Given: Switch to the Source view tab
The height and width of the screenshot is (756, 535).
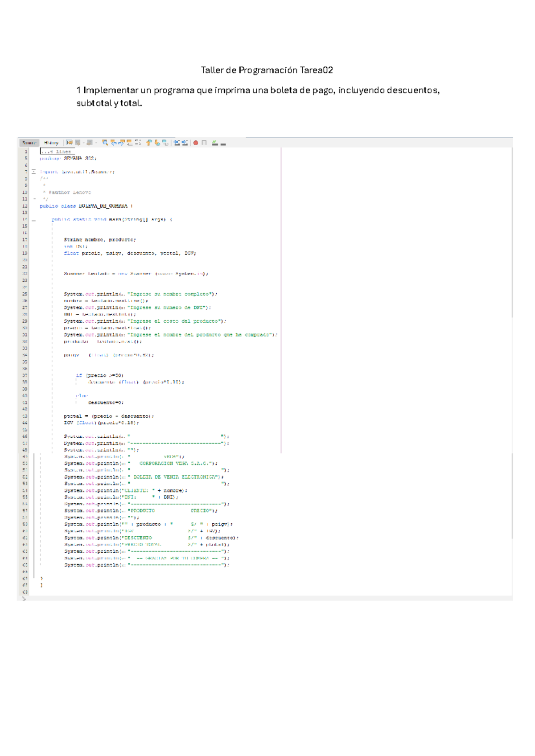Looking at the screenshot, I should tap(29, 143).
